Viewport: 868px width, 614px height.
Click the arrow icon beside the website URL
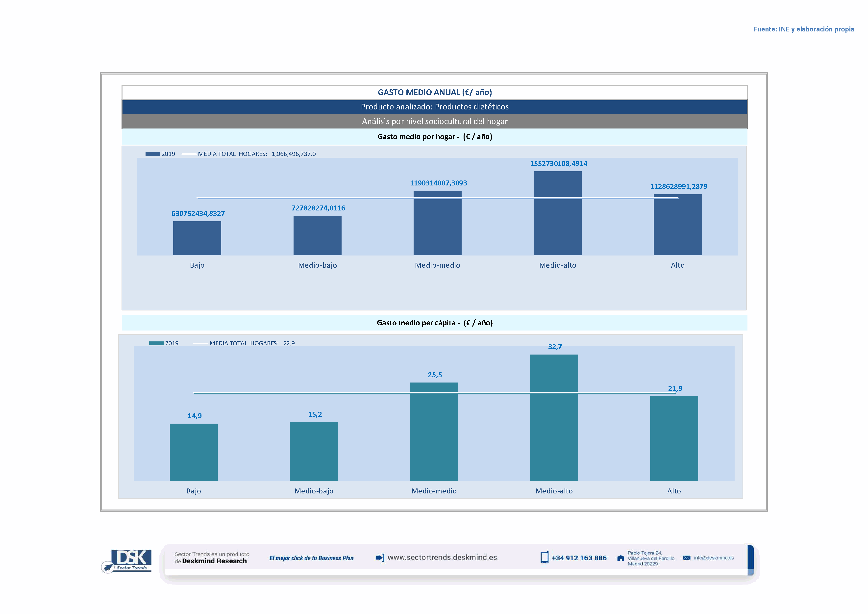[x=380, y=558]
